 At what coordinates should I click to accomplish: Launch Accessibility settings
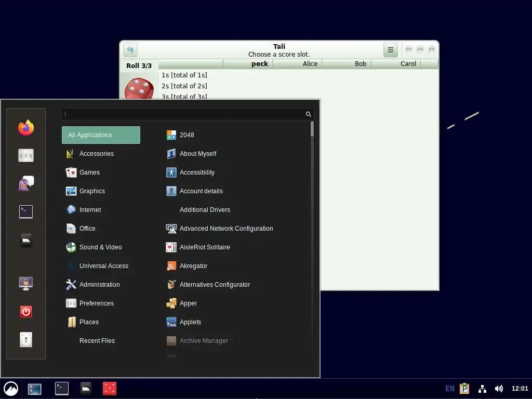(191, 172)
